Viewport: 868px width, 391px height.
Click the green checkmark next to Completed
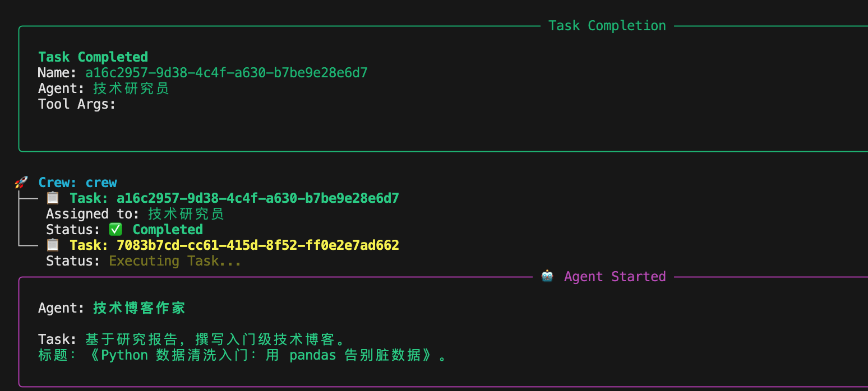(x=116, y=230)
